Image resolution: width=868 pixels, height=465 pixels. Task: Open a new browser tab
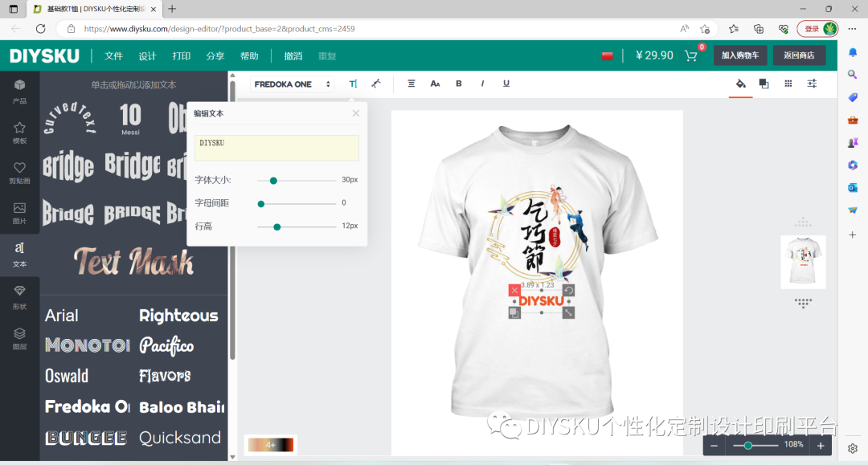(x=172, y=9)
